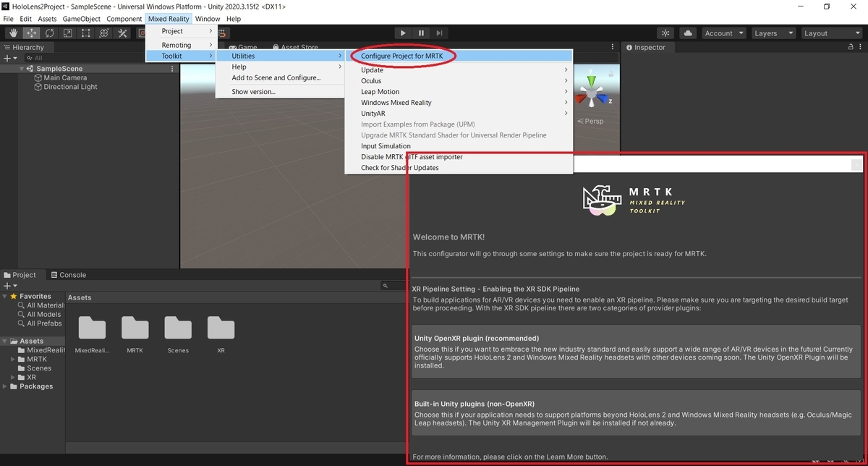This screenshot has height=466, width=868.
Task: Open the Collab services sun icon
Action: [x=665, y=33]
